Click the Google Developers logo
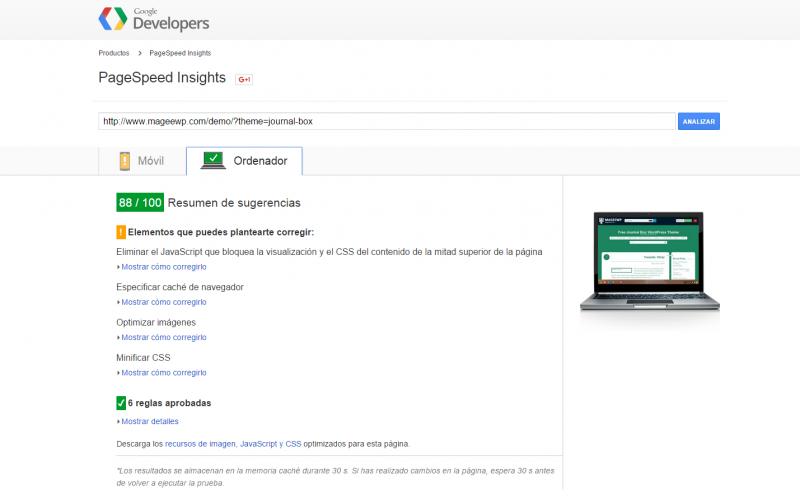Viewport: 800px width, 502px height. click(154, 19)
